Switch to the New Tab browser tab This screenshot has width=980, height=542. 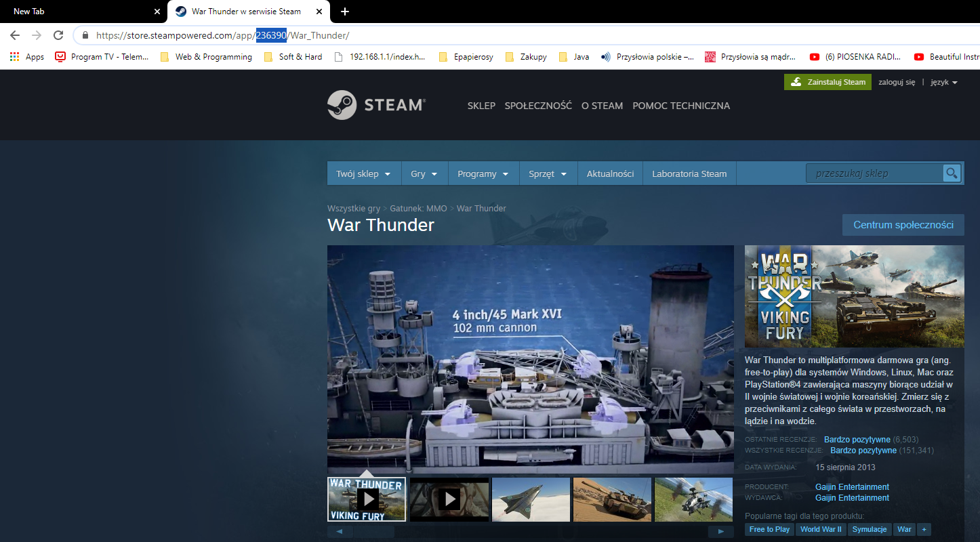coord(83,12)
